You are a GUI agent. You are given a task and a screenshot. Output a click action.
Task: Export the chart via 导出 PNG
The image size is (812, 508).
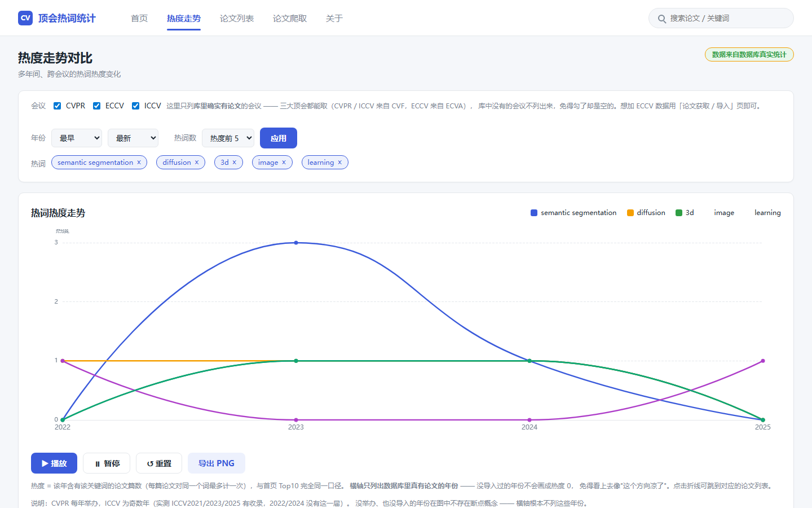pos(217,463)
